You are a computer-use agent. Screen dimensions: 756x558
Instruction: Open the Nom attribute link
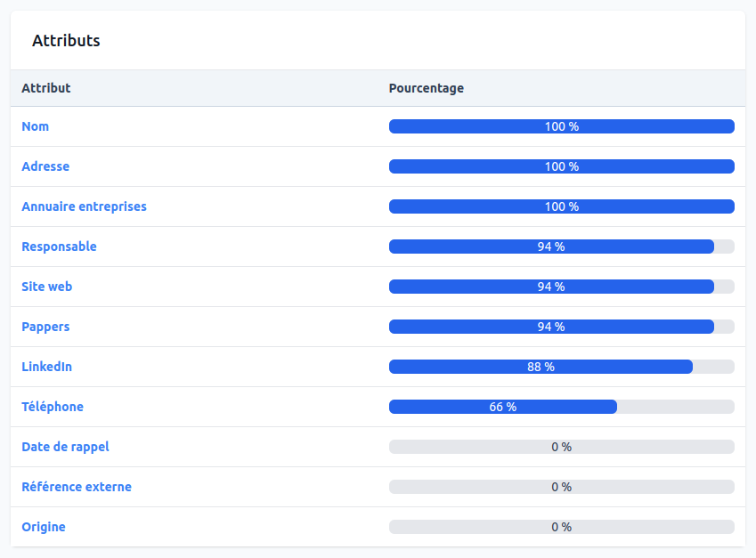(35, 126)
